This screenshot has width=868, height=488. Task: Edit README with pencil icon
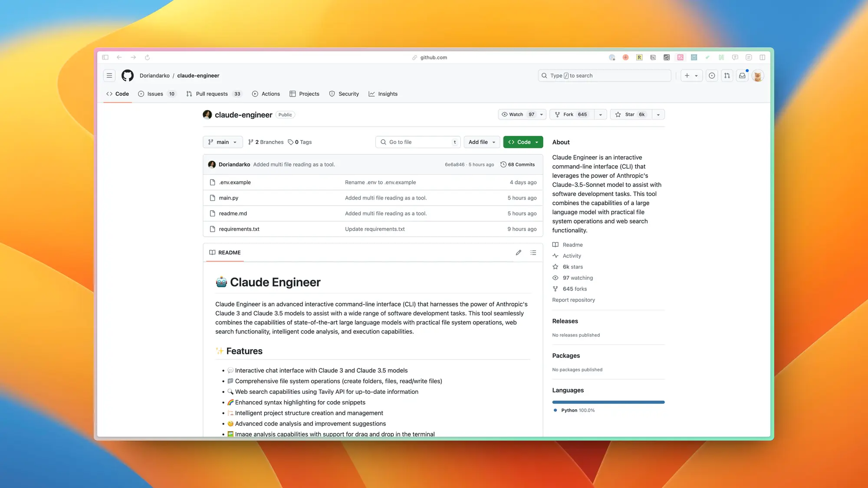[x=518, y=252]
